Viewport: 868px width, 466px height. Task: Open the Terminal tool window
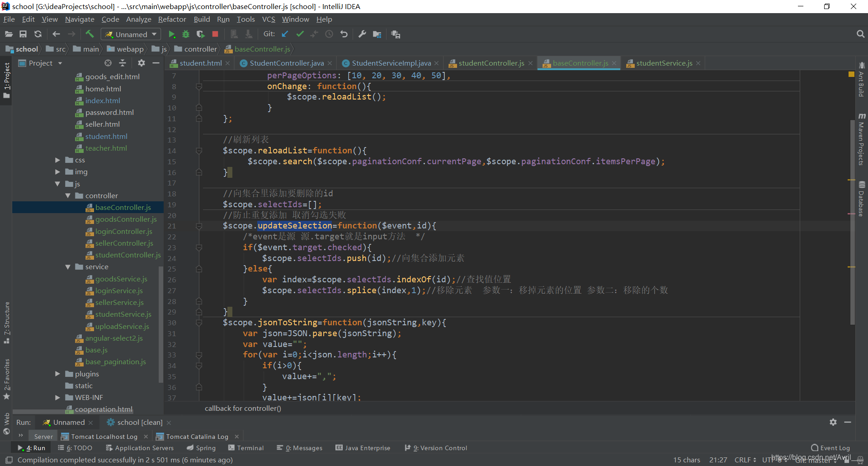click(x=246, y=448)
